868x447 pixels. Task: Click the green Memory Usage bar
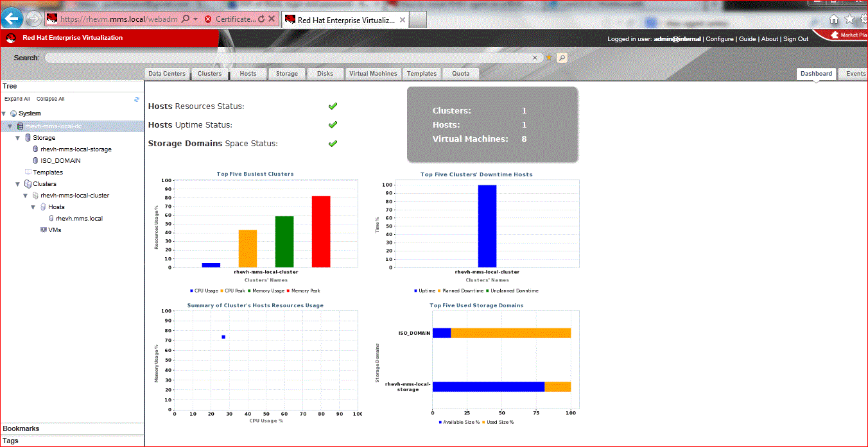click(x=284, y=242)
